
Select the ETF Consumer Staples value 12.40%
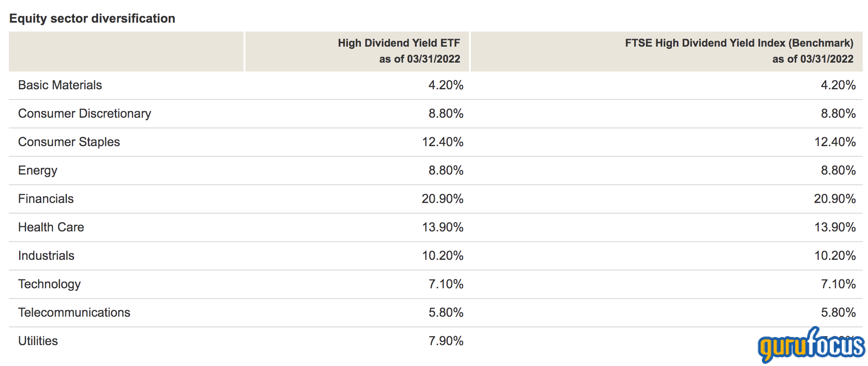[x=442, y=142]
